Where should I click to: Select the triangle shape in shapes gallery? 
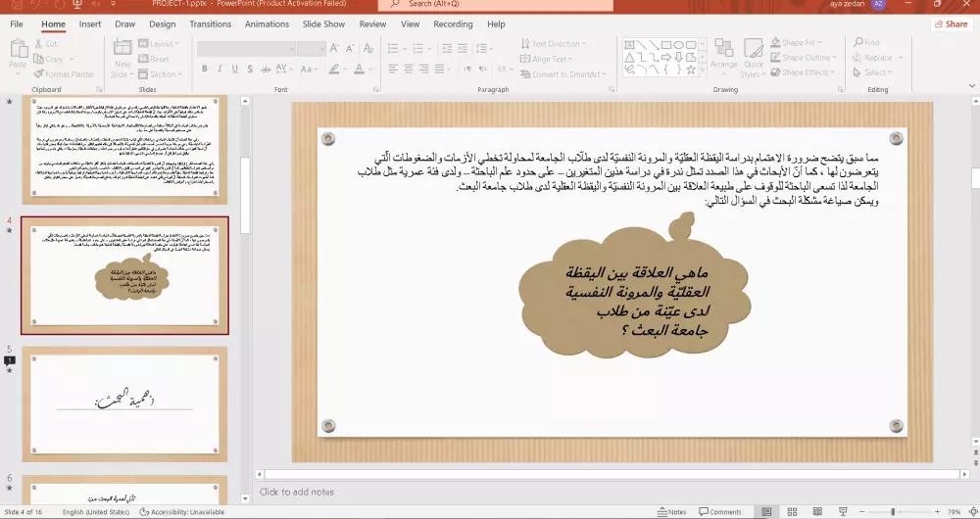629,58
